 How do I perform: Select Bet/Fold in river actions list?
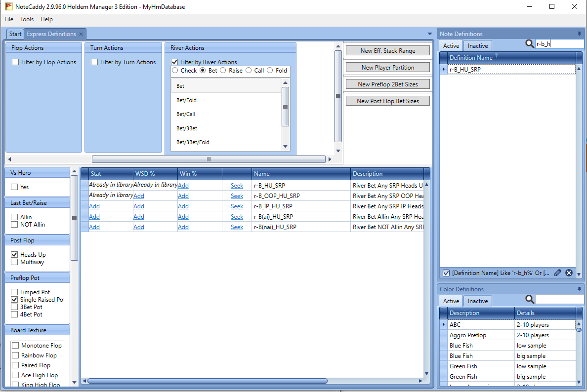tap(226, 100)
